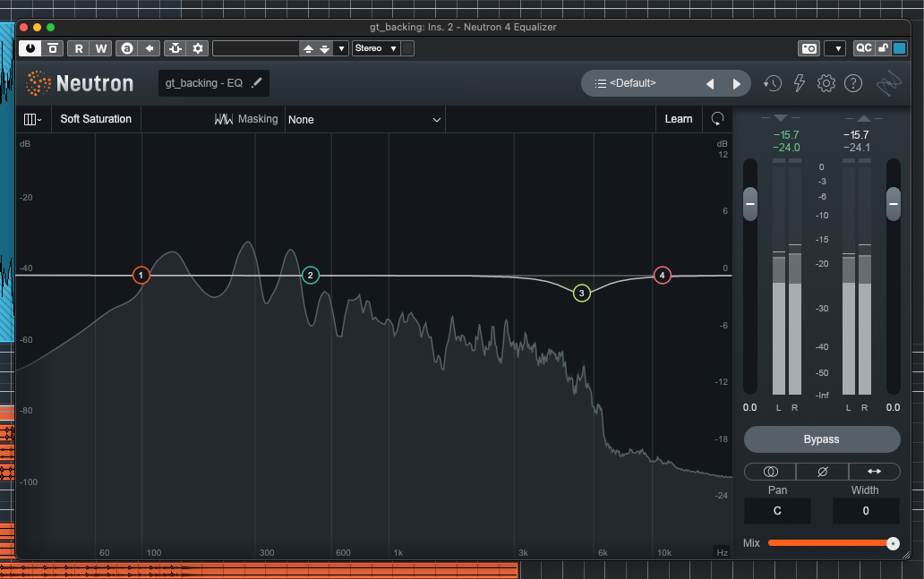Click the copy A to B arrow icon
Image resolution: width=924 pixels, height=579 pixels.
(150, 48)
